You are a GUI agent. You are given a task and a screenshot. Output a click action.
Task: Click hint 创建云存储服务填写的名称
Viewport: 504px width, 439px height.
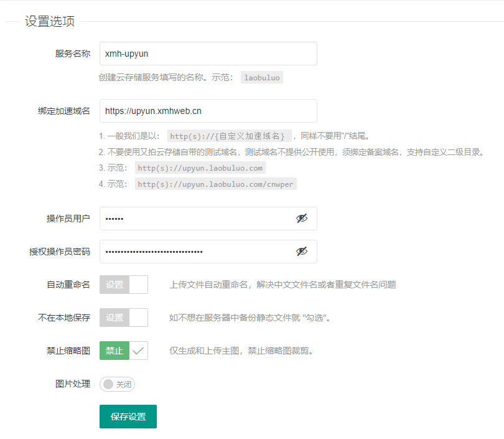point(166,77)
